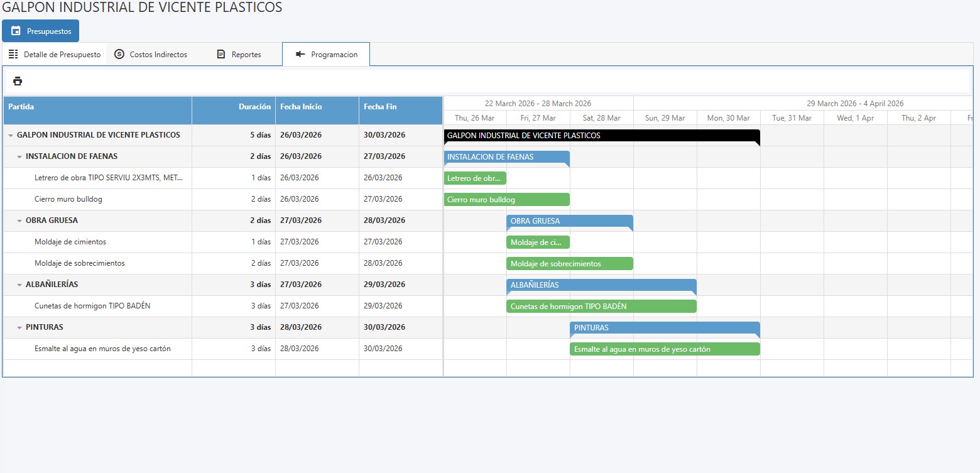Screen dimensions: 980x473
Task: Click the Presupuestos button
Action: [41, 31]
